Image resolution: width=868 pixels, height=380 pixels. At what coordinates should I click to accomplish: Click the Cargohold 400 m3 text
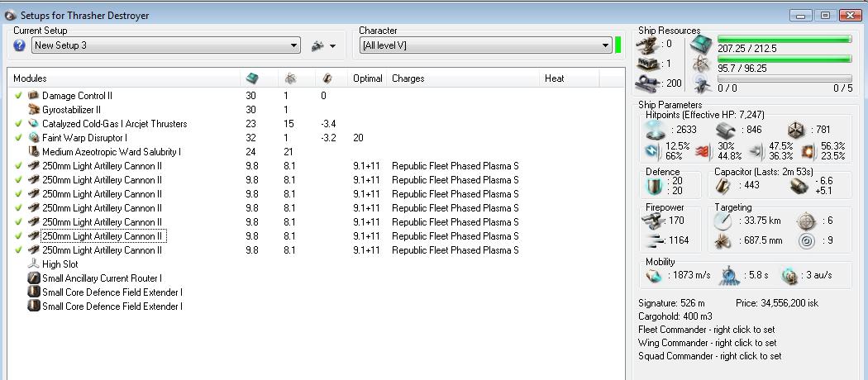tap(675, 317)
